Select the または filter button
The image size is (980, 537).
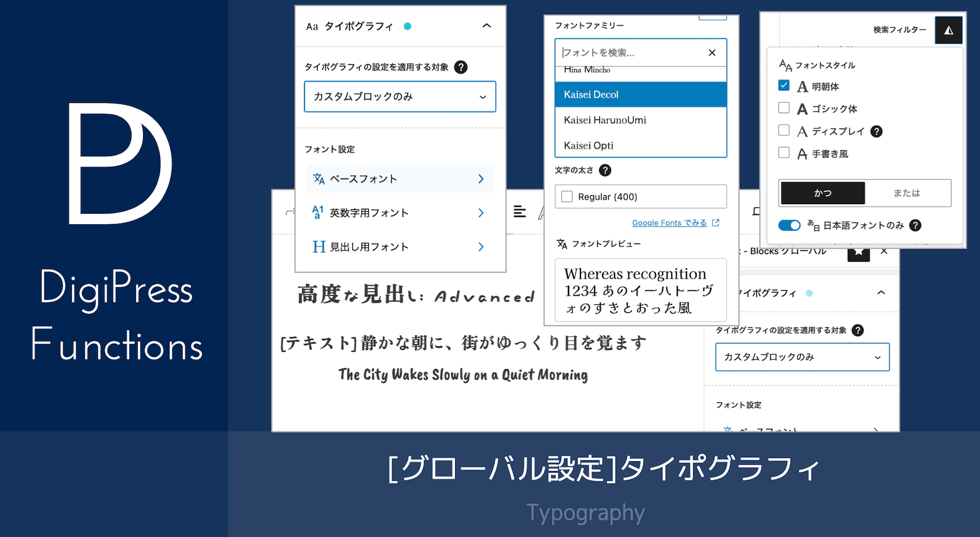907,193
